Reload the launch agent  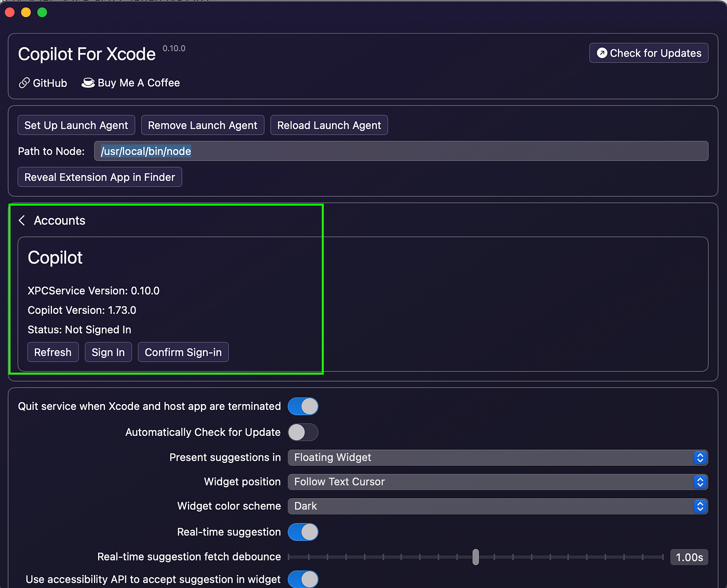(x=329, y=125)
